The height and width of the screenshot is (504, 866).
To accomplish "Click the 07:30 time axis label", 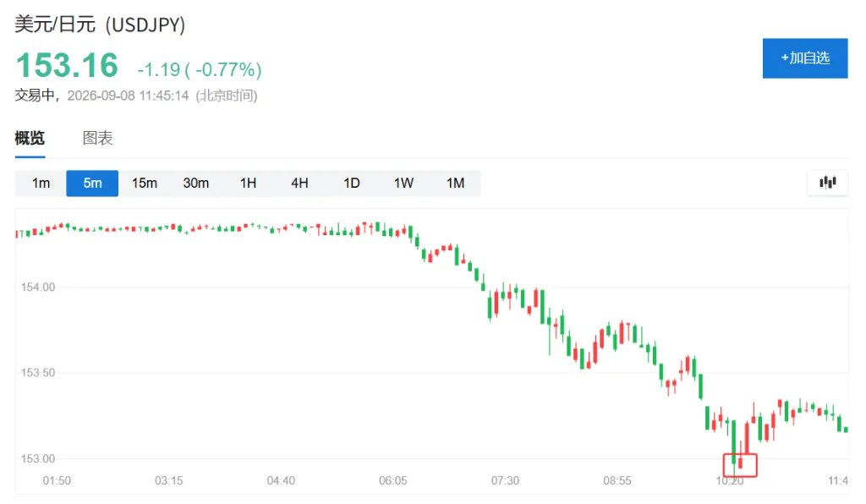I will 505,481.
